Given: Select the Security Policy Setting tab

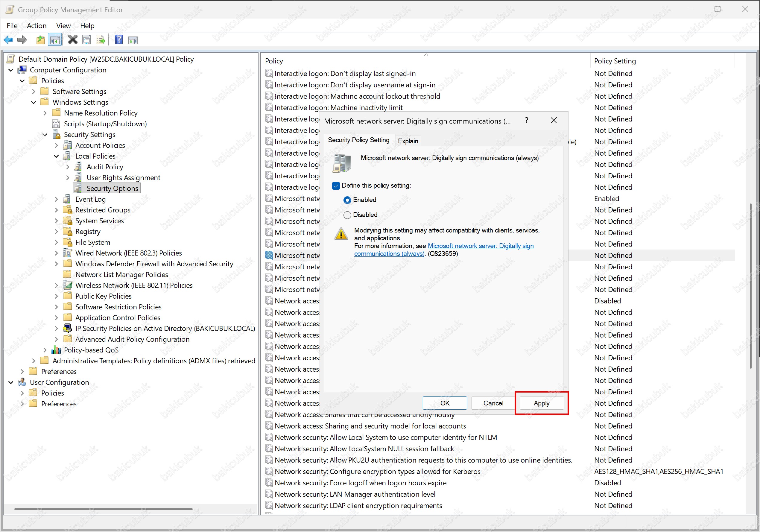Looking at the screenshot, I should coord(358,140).
